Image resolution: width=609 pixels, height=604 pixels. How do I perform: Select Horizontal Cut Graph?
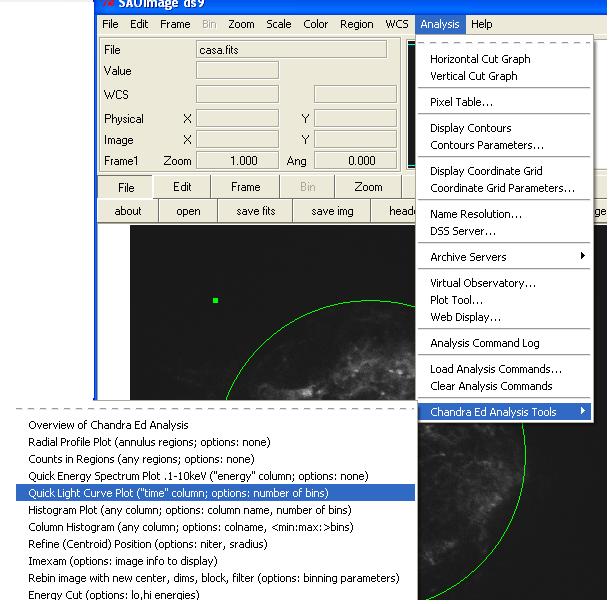click(504, 59)
